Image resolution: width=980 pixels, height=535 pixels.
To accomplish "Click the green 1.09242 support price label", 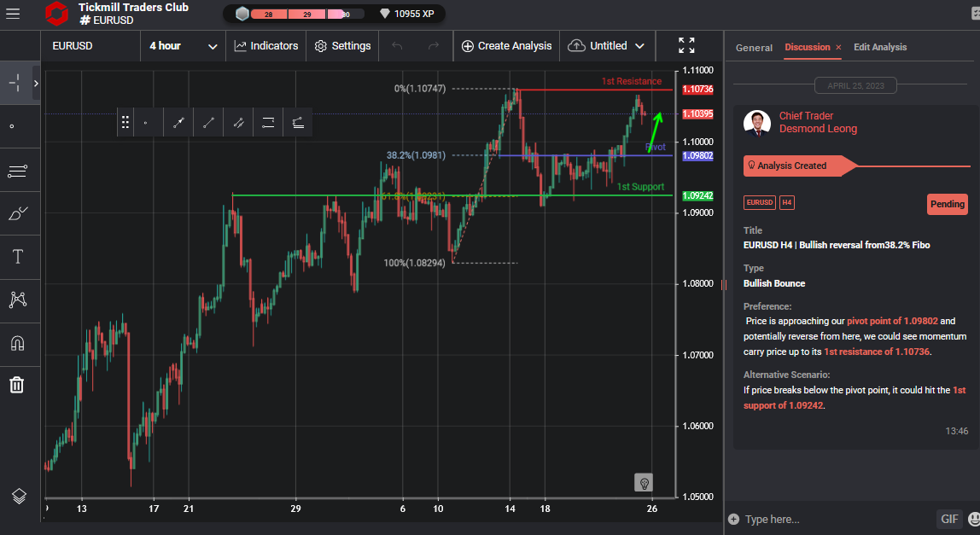I will coord(697,195).
